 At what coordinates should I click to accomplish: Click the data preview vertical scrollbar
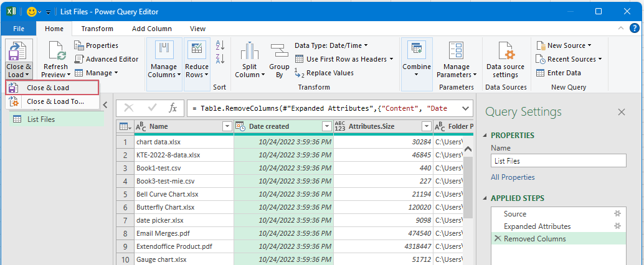tap(468, 187)
